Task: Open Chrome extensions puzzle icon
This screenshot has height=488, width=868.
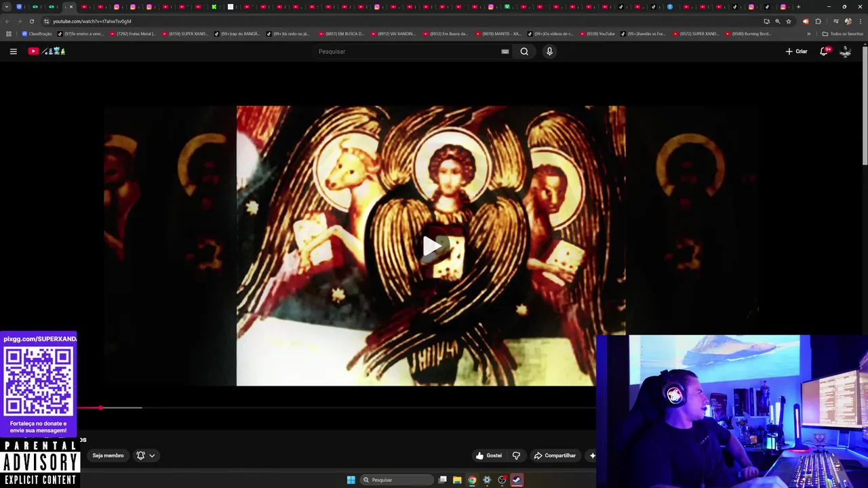Action: [818, 21]
